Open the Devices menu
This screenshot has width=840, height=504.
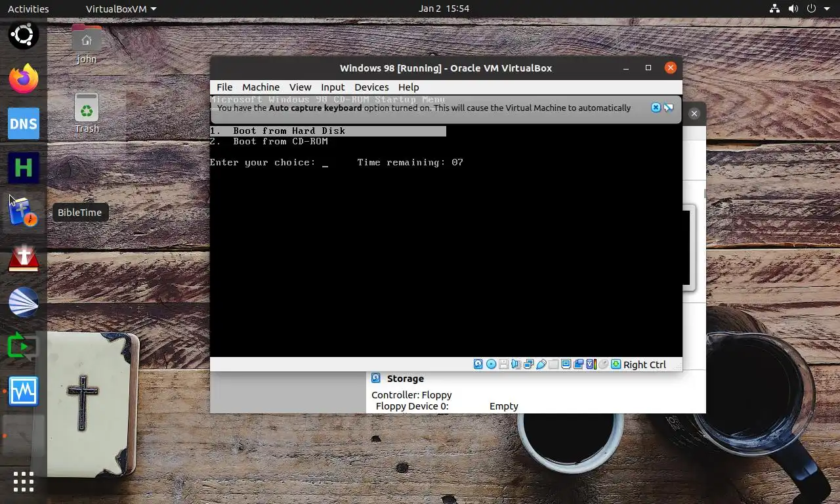pos(371,87)
